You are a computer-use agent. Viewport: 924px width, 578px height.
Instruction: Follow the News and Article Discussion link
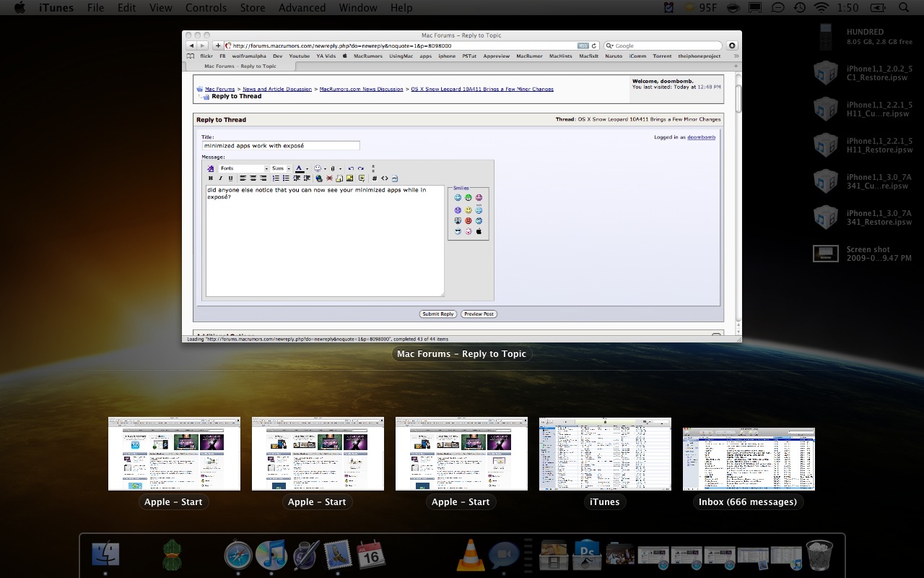pyautogui.click(x=277, y=89)
